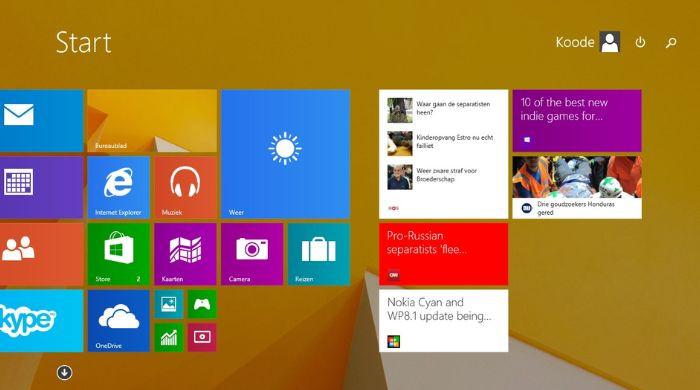Open headline 'Kinderopvang Estro nu echt failliet'
The image size is (700, 390).
(454, 141)
